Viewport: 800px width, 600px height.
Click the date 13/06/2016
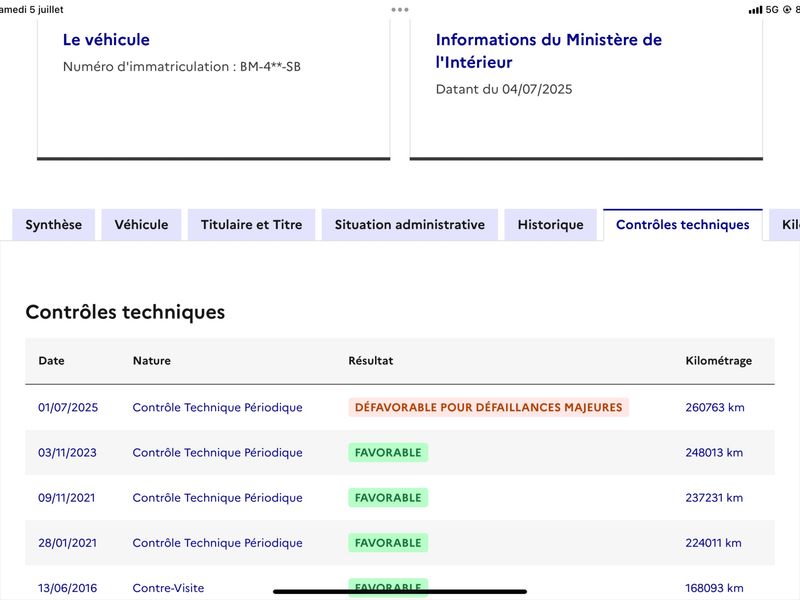click(x=67, y=588)
